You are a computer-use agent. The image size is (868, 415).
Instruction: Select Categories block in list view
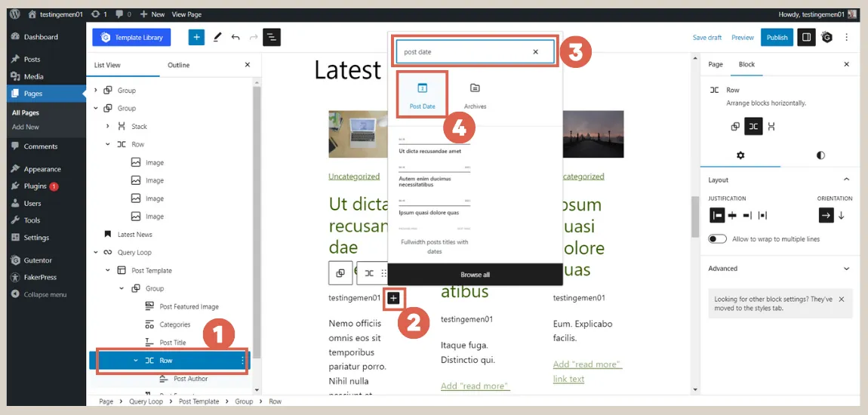(175, 324)
